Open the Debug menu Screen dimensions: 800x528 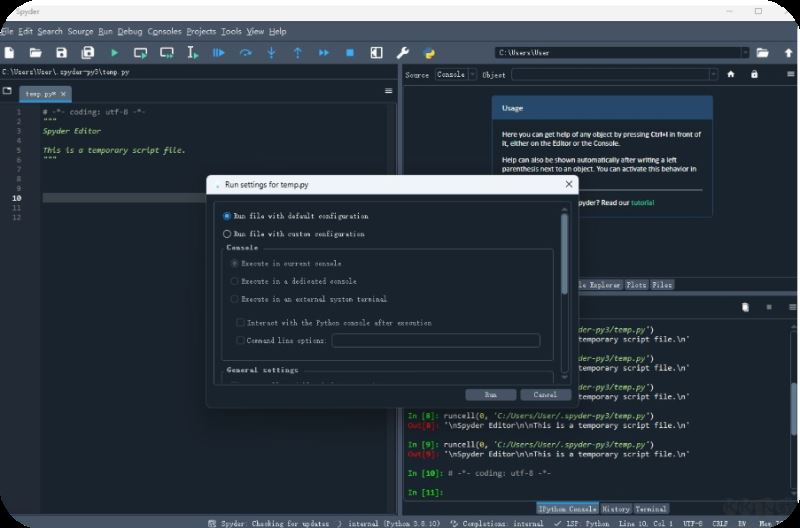pyautogui.click(x=130, y=31)
